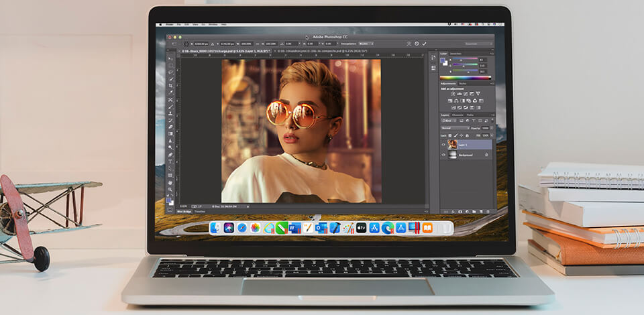644x315 pixels.
Task: Choose the Zoom tool in the toolbar
Action: [170, 189]
